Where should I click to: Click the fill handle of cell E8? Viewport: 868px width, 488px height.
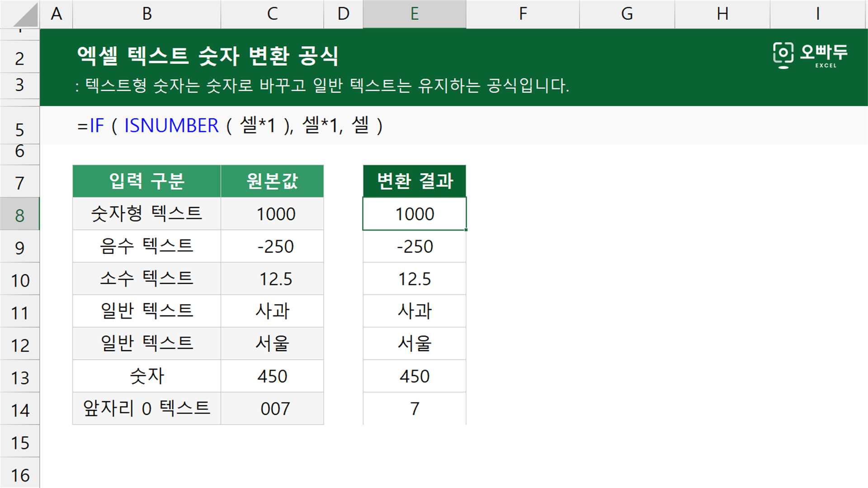466,230
